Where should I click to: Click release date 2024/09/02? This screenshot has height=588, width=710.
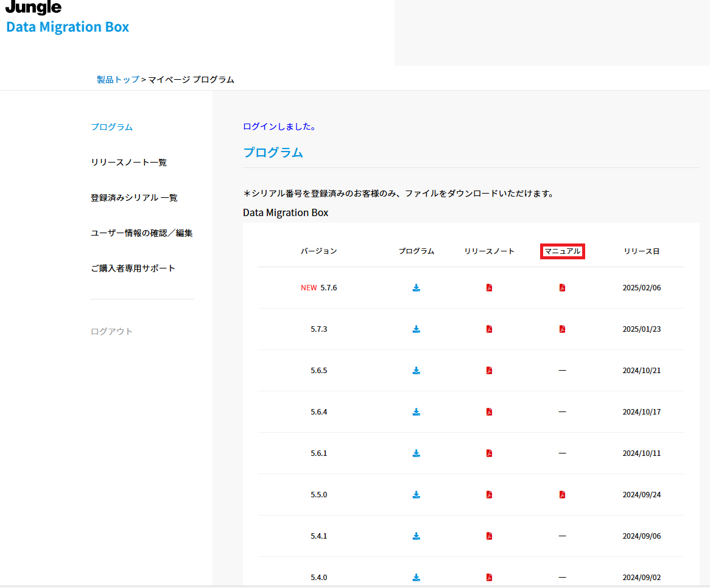click(x=642, y=578)
